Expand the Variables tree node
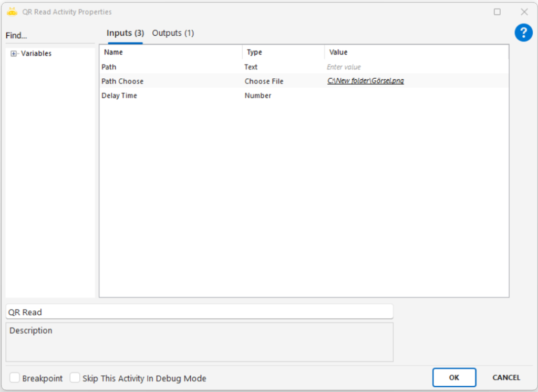The height and width of the screenshot is (392, 538). click(14, 54)
